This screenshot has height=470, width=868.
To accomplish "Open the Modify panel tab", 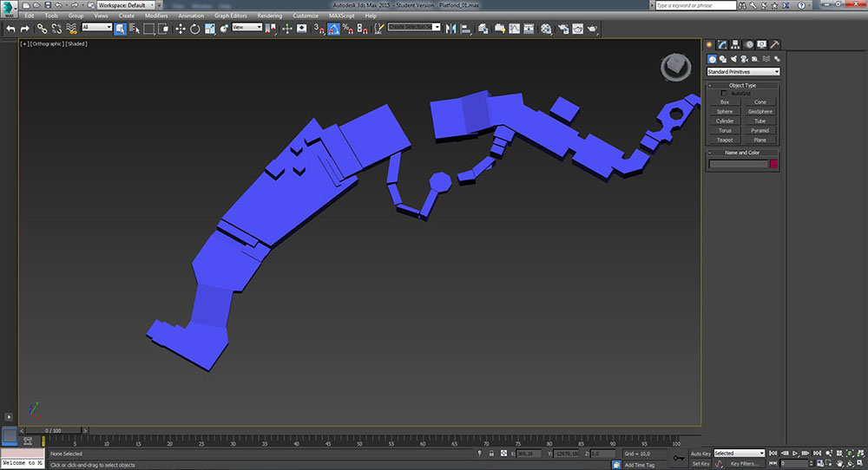I will tap(722, 44).
